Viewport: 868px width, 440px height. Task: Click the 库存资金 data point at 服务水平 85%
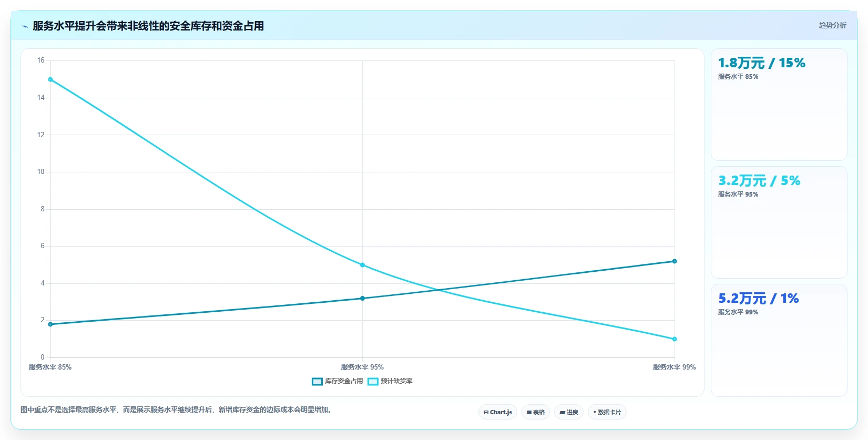(x=50, y=324)
